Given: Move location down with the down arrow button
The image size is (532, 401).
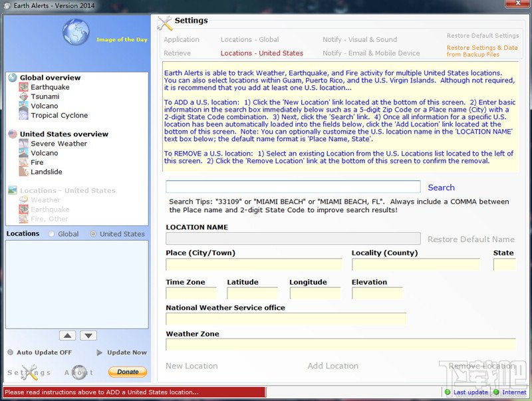Looking at the screenshot, I should [x=88, y=336].
